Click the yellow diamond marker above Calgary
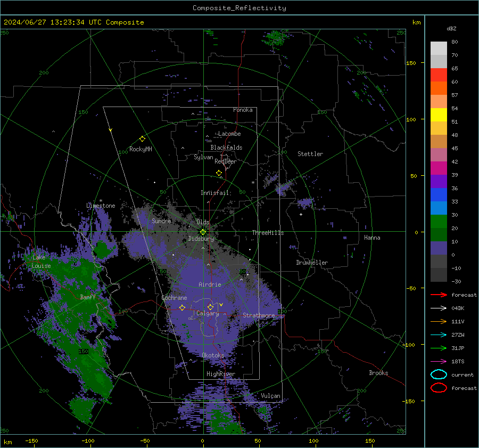This screenshot has width=479, height=448. (x=210, y=307)
